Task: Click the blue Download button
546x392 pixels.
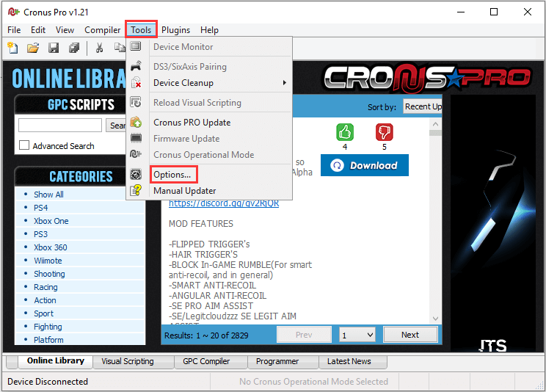Action: pos(365,165)
